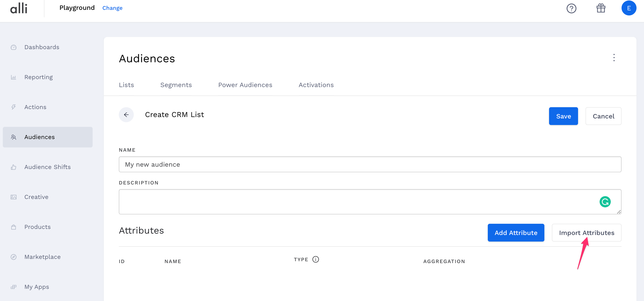Open the user avatar menu labeled E
The image size is (644, 301).
click(x=629, y=8)
